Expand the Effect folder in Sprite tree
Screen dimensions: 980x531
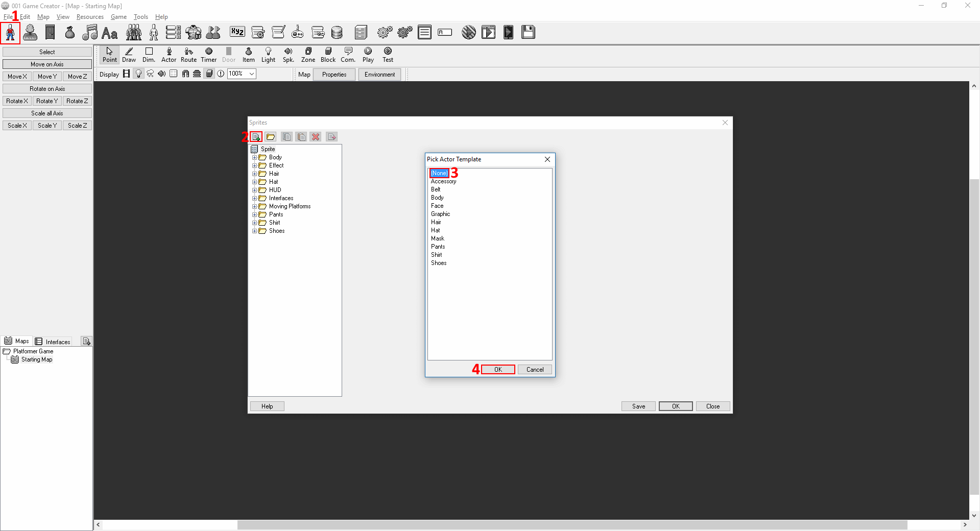pyautogui.click(x=254, y=165)
